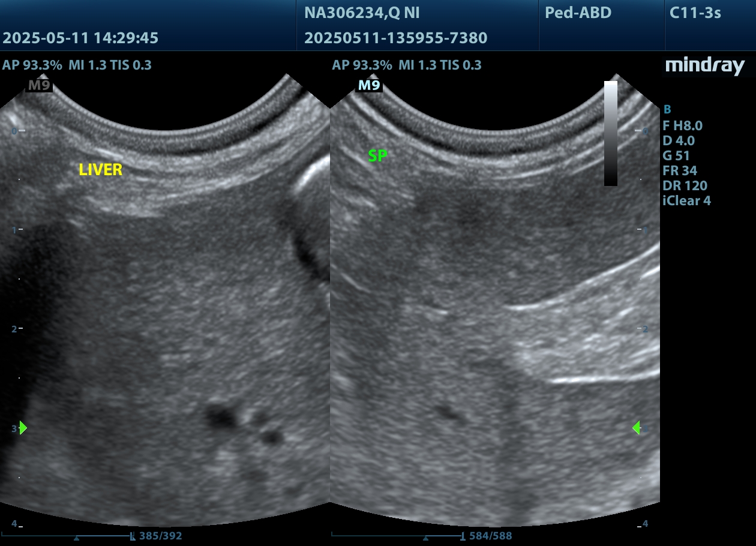Click the Mindray logo
Image resolution: width=756 pixels, height=546 pixels.
click(x=704, y=66)
